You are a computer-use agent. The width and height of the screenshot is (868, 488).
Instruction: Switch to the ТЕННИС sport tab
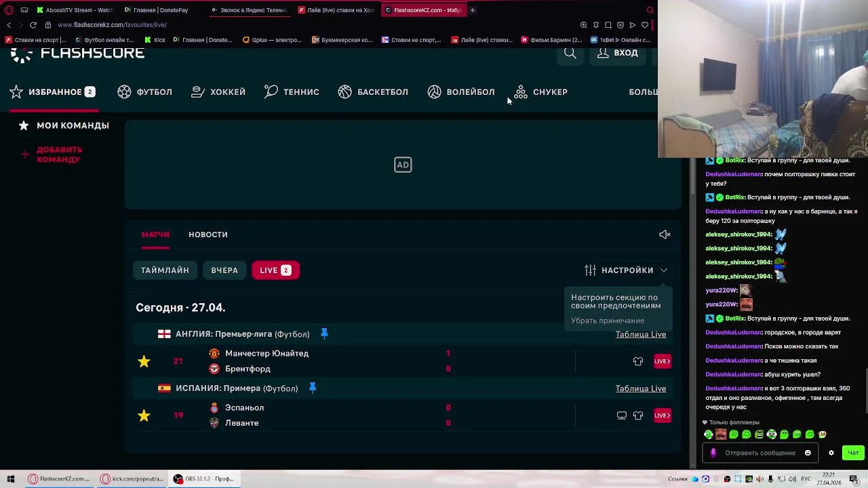292,92
